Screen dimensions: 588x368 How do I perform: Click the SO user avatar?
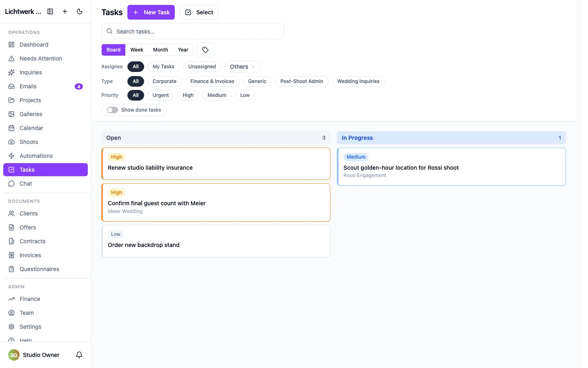(14, 355)
